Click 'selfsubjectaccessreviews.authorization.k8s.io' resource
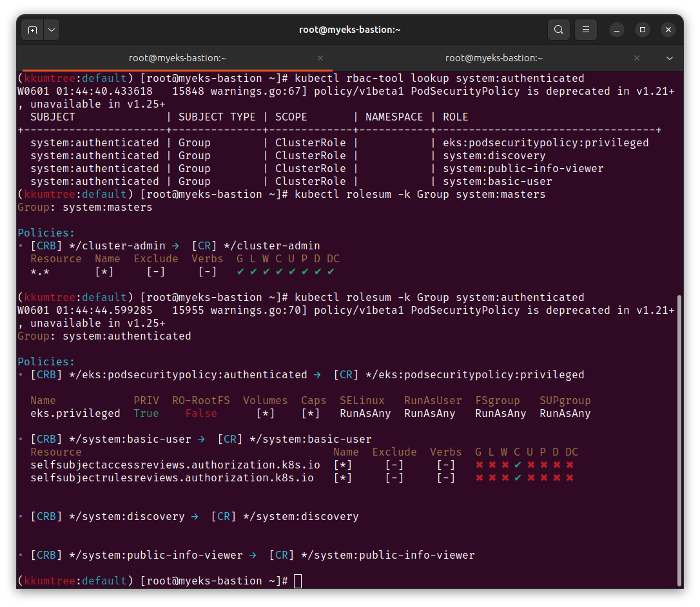Image resolution: width=700 pixels, height=607 pixels. click(175, 465)
